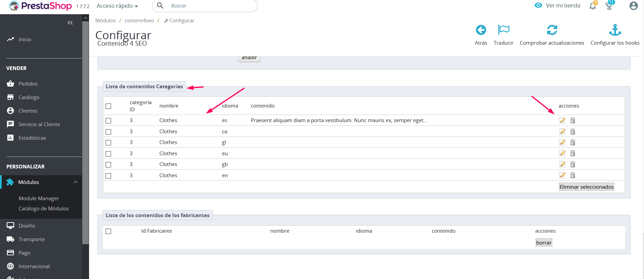Toggle select-all checkbox in fabricantes list

click(x=108, y=231)
